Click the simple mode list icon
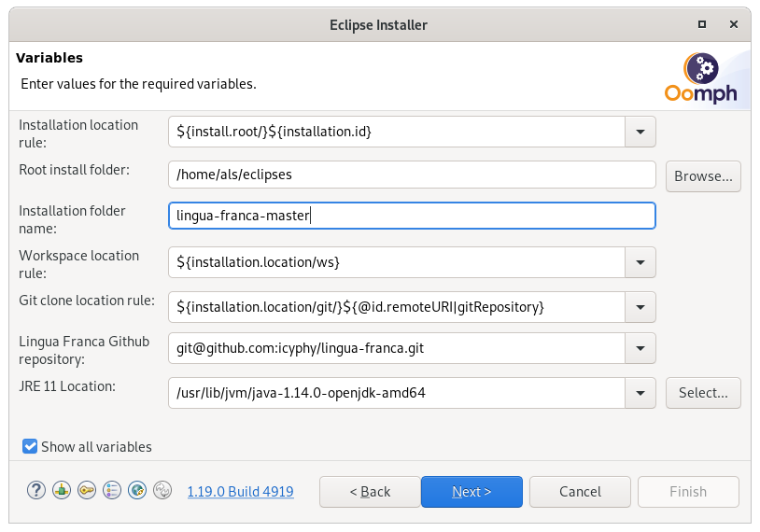The image size is (760, 532). 112,491
